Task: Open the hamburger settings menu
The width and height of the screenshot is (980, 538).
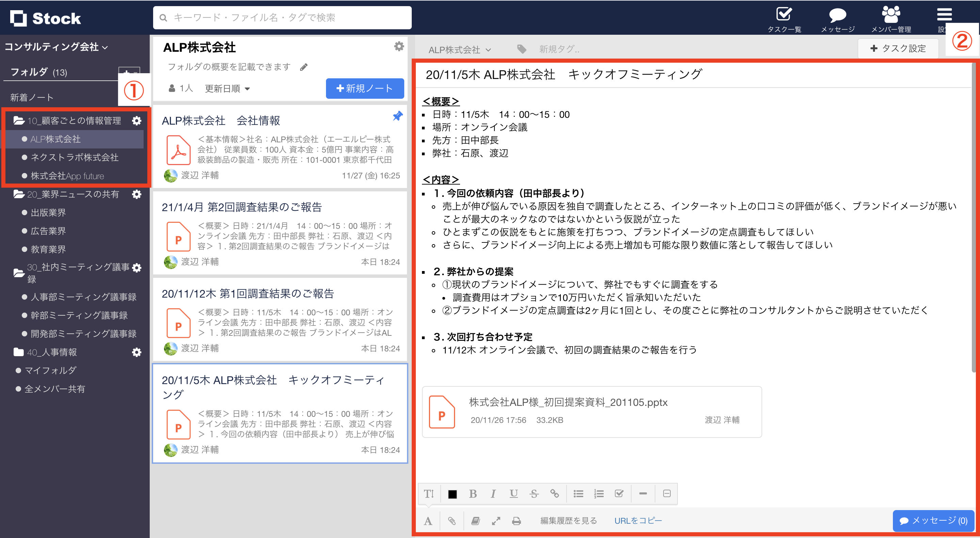Action: click(944, 14)
